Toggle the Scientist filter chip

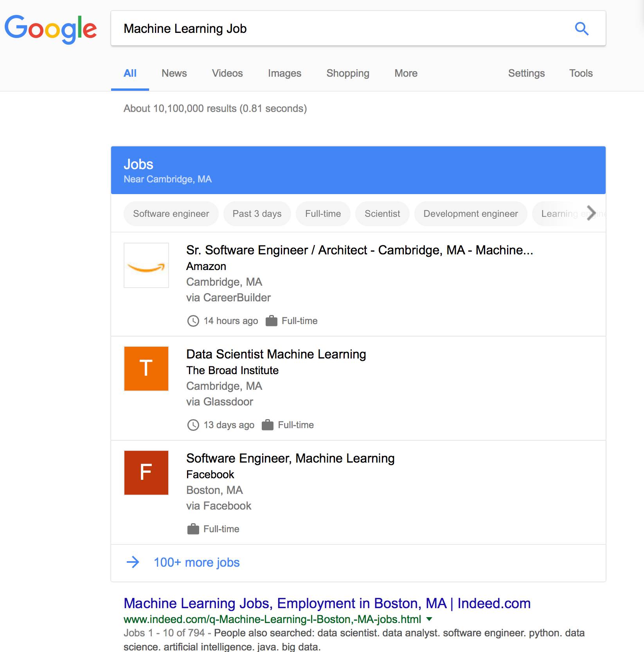point(382,214)
